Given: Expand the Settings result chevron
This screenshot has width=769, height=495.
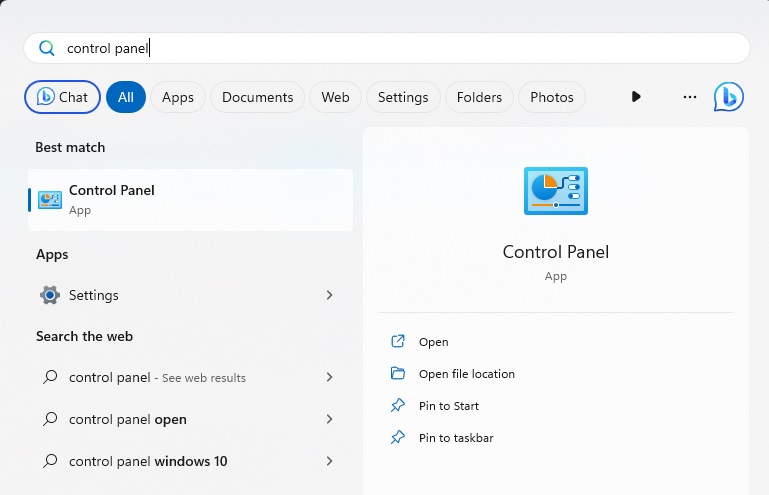Looking at the screenshot, I should coord(330,295).
